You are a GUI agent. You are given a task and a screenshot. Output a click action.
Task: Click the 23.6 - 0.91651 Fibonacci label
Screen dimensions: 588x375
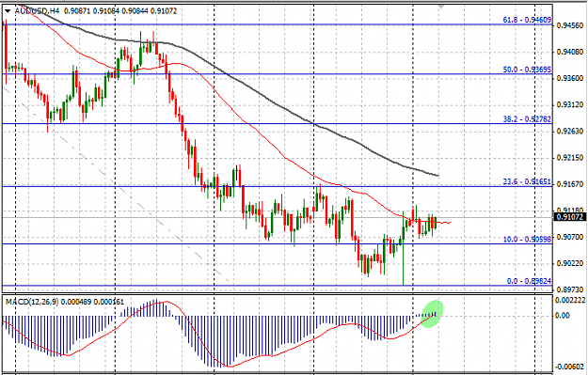(x=527, y=181)
